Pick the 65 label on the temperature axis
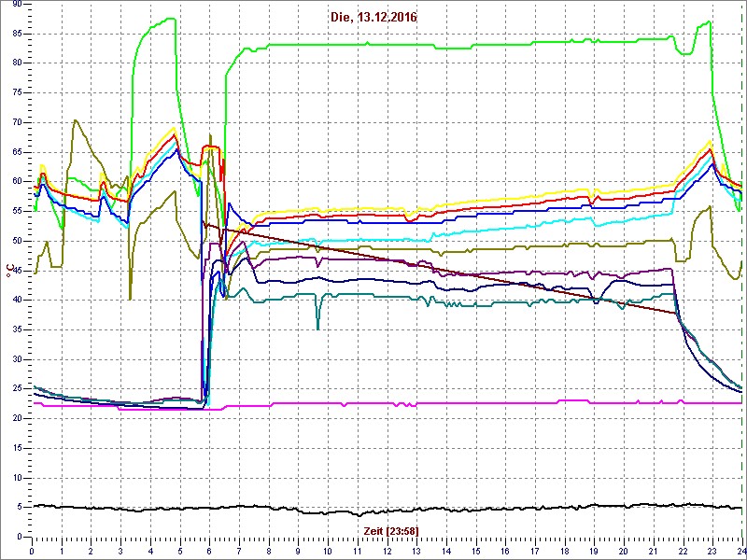Viewport: 747px width, 560px height. [x=17, y=152]
